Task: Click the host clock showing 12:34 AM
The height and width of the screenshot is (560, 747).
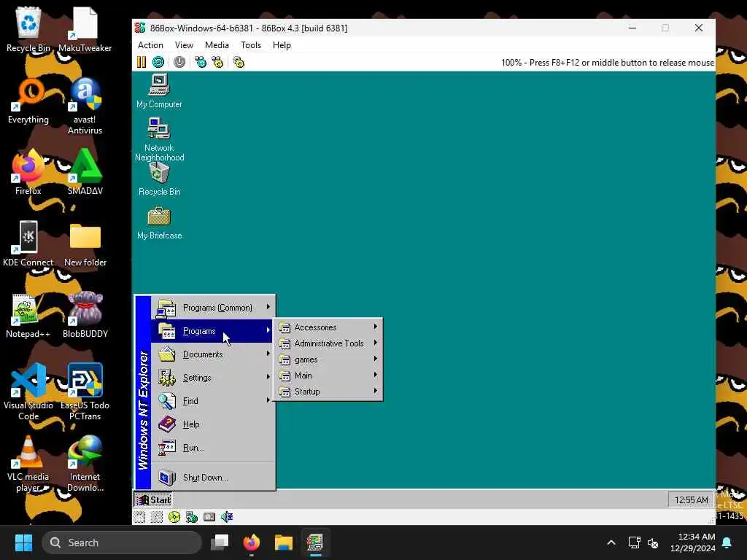Action: pos(693,542)
